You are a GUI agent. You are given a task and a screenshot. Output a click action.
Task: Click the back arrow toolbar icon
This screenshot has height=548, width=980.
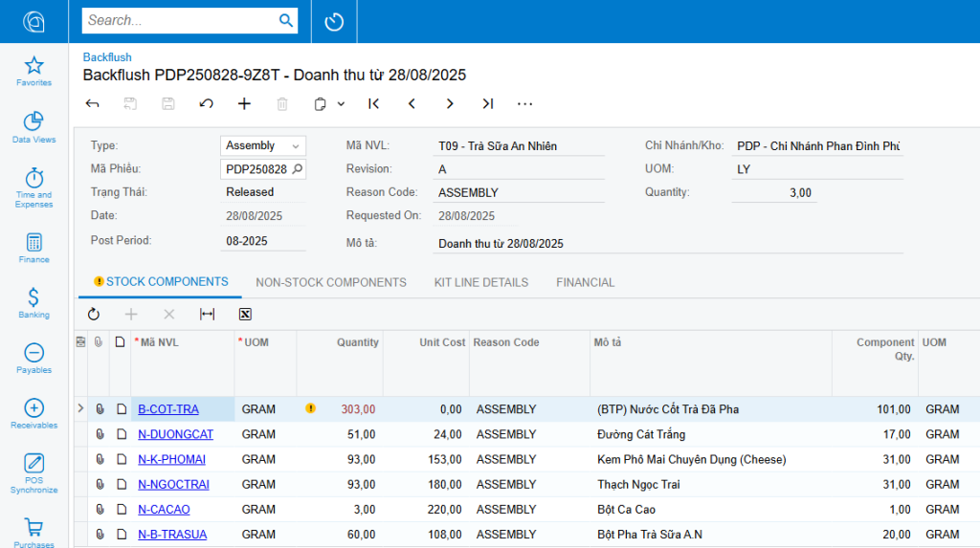pos(93,103)
